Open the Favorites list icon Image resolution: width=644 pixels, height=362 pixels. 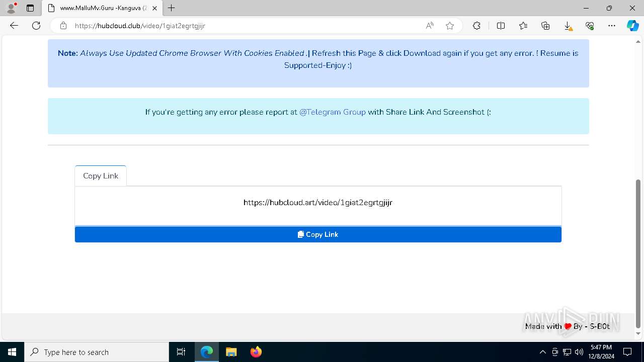523,26
